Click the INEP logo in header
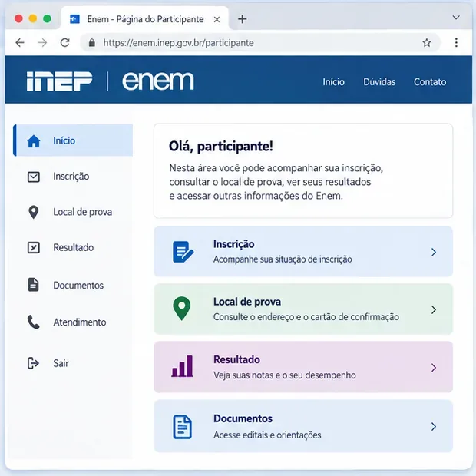Viewport: 476px width, 476px height. [x=59, y=81]
